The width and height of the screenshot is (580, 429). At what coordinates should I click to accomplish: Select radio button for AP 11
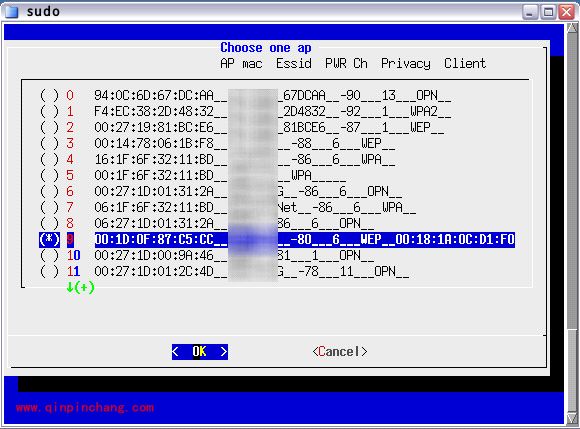[49, 271]
